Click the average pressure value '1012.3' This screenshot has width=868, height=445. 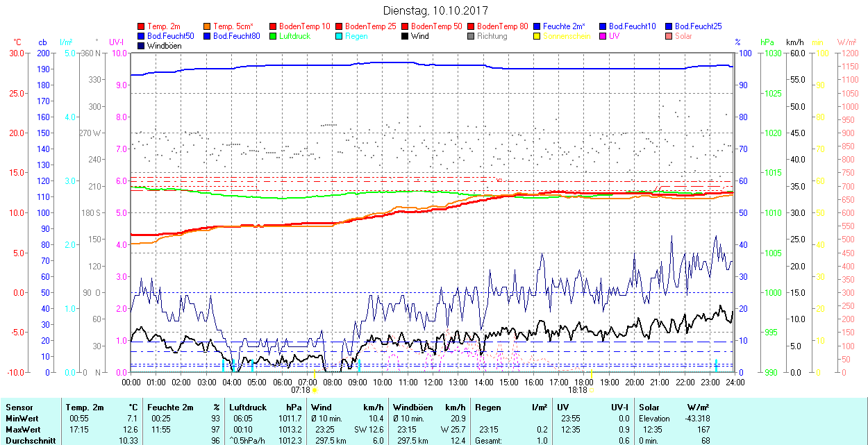pyautogui.click(x=290, y=441)
